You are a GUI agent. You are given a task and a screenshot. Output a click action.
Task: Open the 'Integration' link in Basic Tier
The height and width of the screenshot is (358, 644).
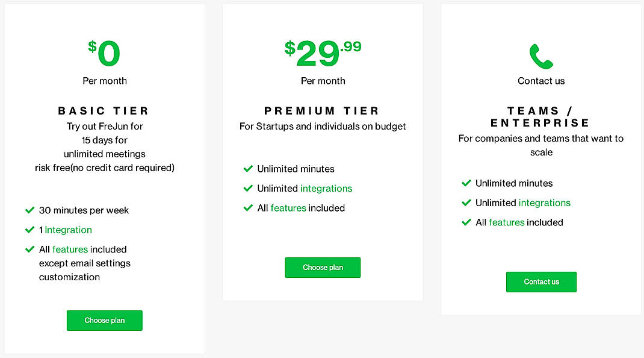(68, 230)
